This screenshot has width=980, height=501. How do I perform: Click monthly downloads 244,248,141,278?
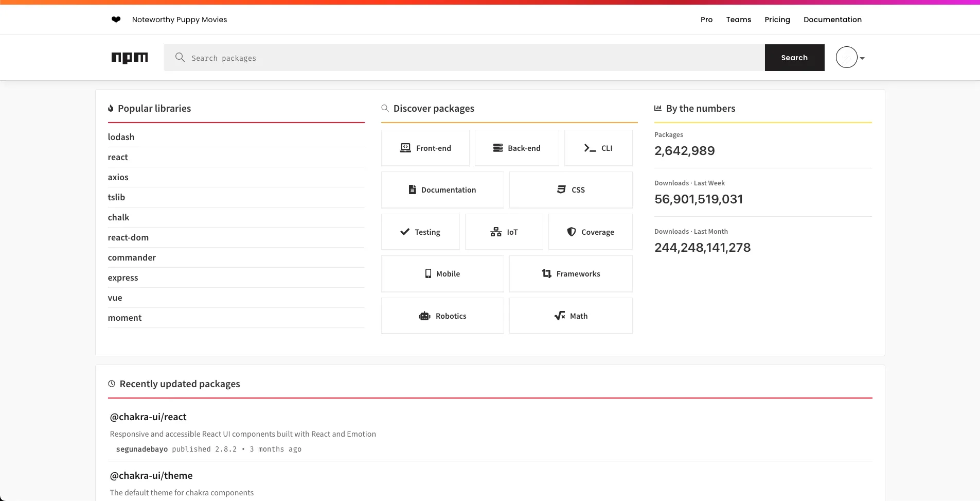tap(702, 247)
